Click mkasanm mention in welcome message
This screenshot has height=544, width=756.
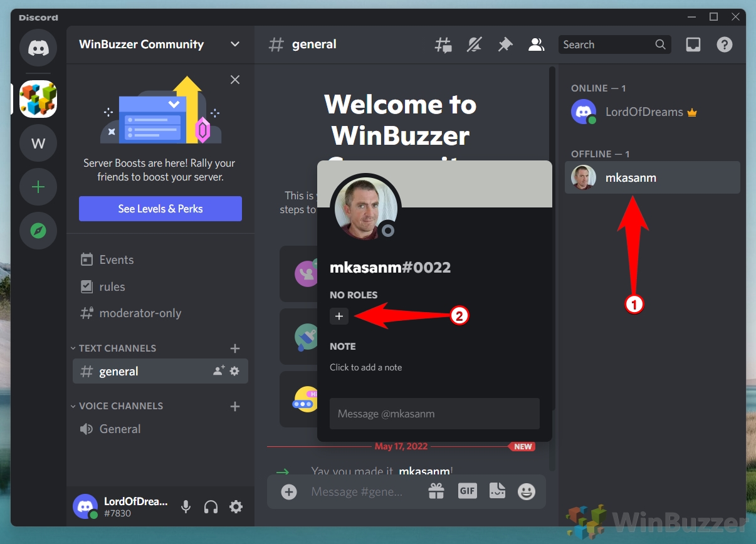click(424, 471)
